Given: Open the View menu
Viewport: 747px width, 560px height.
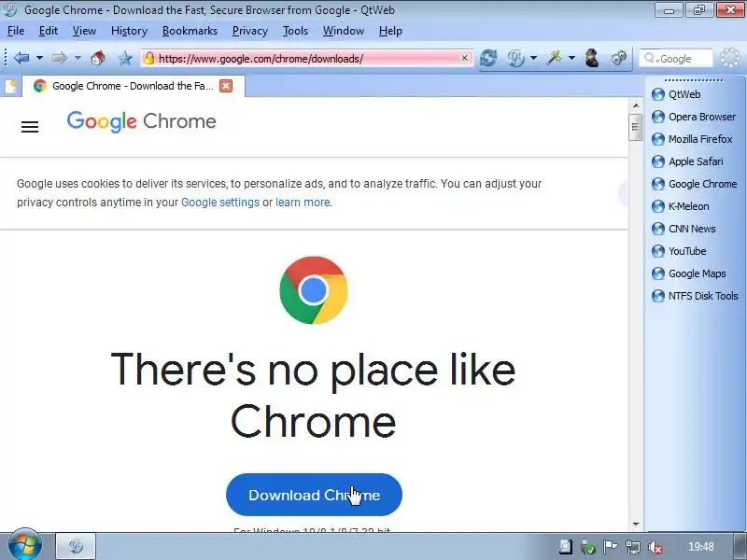Looking at the screenshot, I should click(x=84, y=31).
